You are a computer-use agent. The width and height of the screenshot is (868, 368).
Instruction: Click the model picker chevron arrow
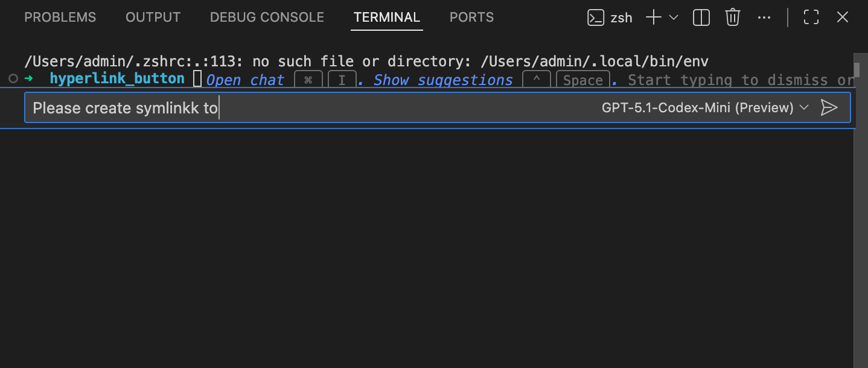803,107
